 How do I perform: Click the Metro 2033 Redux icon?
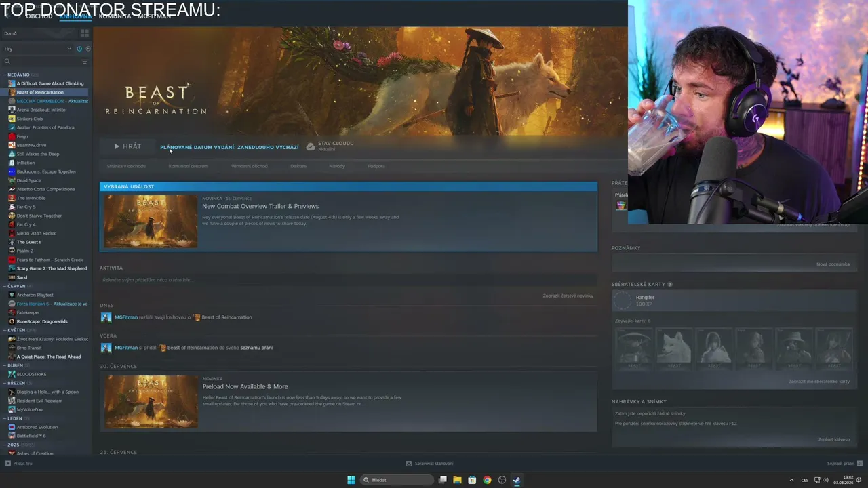pos(12,233)
